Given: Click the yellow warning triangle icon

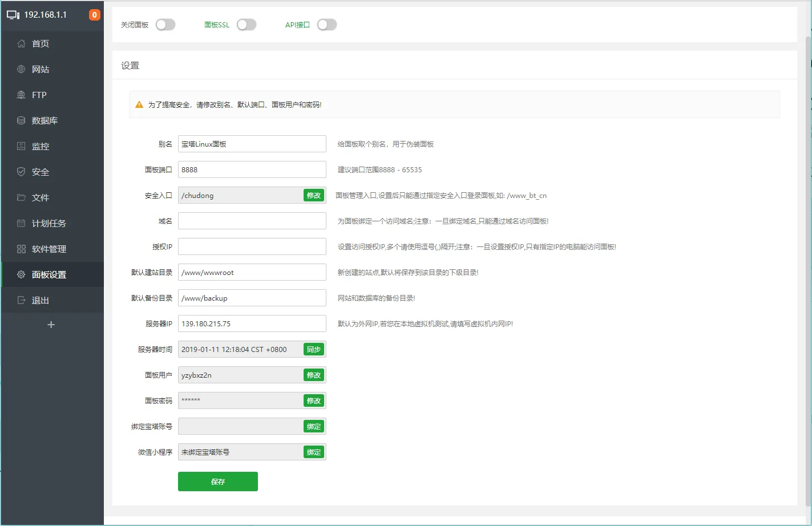Looking at the screenshot, I should tap(139, 105).
